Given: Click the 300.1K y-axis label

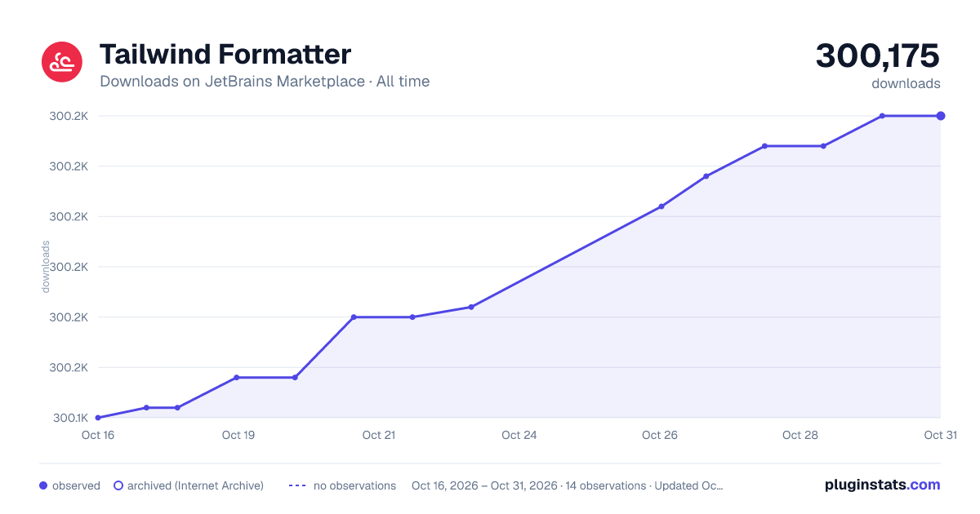Looking at the screenshot, I should 70,418.
